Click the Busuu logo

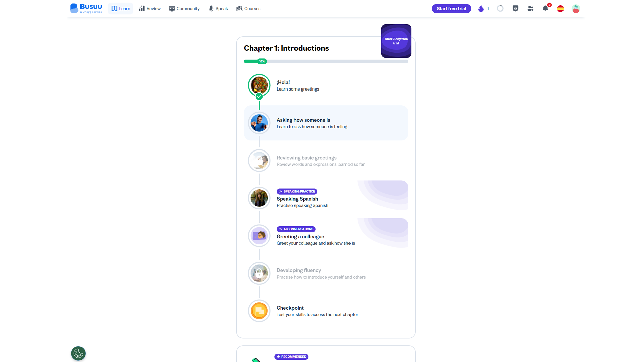click(86, 8)
